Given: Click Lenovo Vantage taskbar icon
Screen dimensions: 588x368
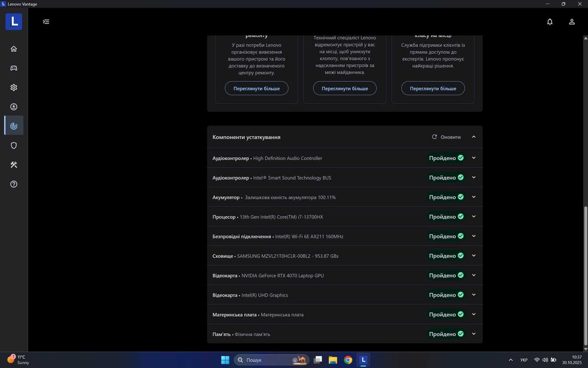Looking at the screenshot, I should [363, 360].
